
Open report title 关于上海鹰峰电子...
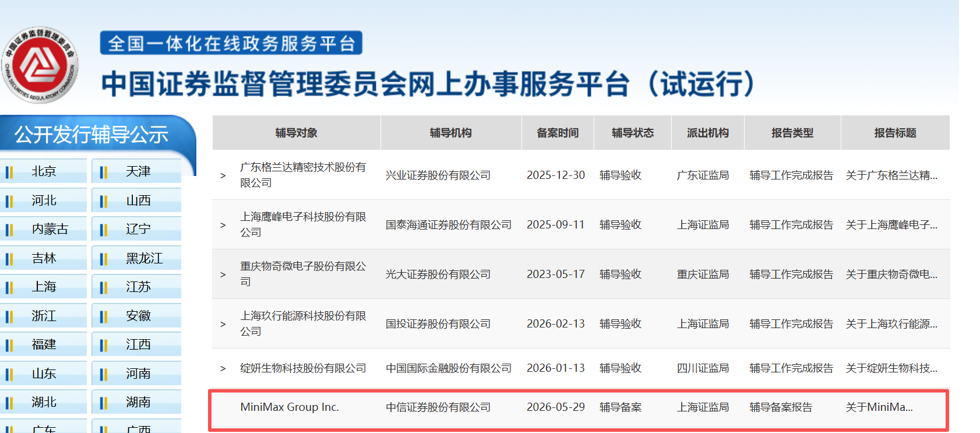[x=891, y=225]
